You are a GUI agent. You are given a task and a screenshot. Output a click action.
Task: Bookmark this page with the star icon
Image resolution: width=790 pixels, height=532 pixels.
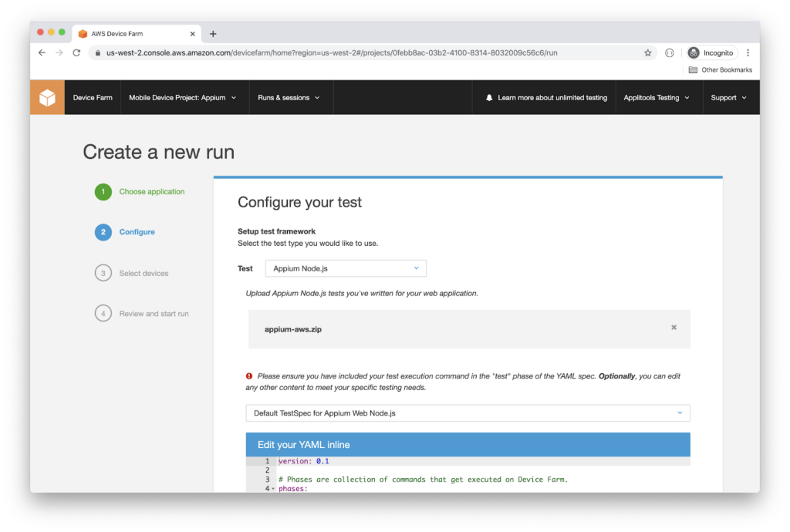tap(648, 53)
